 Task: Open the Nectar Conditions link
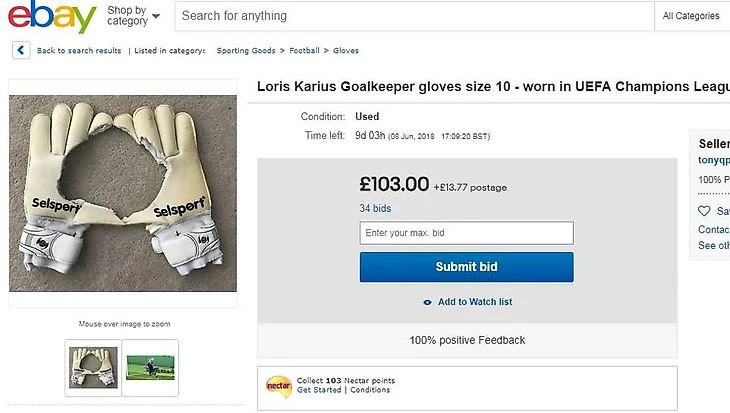click(370, 390)
